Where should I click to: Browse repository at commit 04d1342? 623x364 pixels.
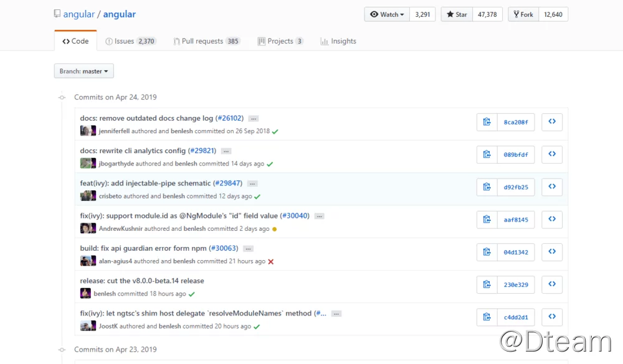point(552,252)
